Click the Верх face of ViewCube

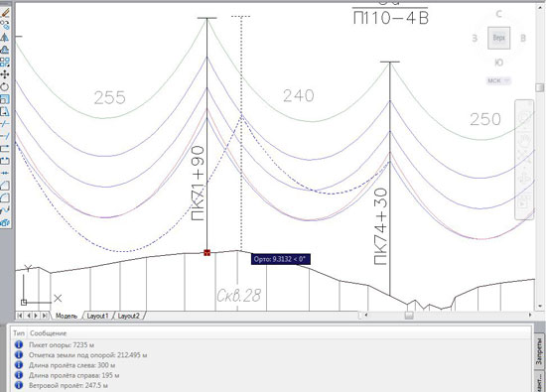click(499, 38)
